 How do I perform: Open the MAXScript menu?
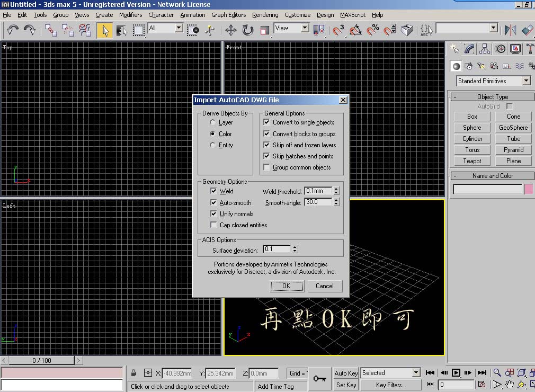(353, 15)
